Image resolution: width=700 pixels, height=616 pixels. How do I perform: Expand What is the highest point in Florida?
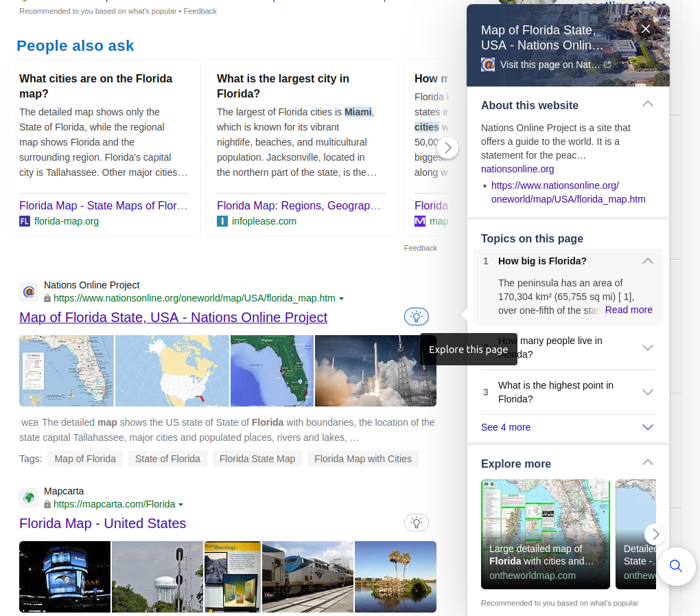[647, 392]
